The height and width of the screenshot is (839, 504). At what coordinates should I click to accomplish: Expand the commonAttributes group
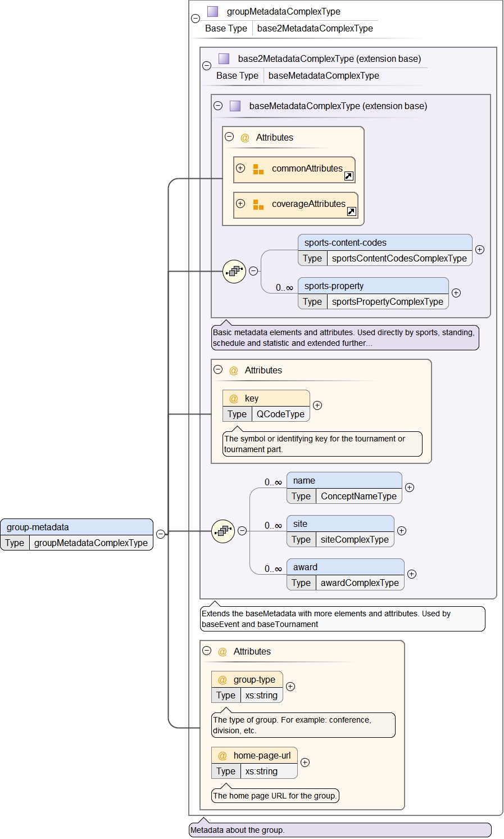(240, 168)
